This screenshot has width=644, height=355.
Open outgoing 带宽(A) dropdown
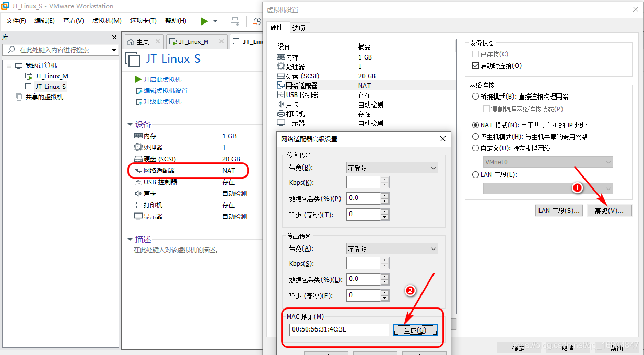point(392,249)
